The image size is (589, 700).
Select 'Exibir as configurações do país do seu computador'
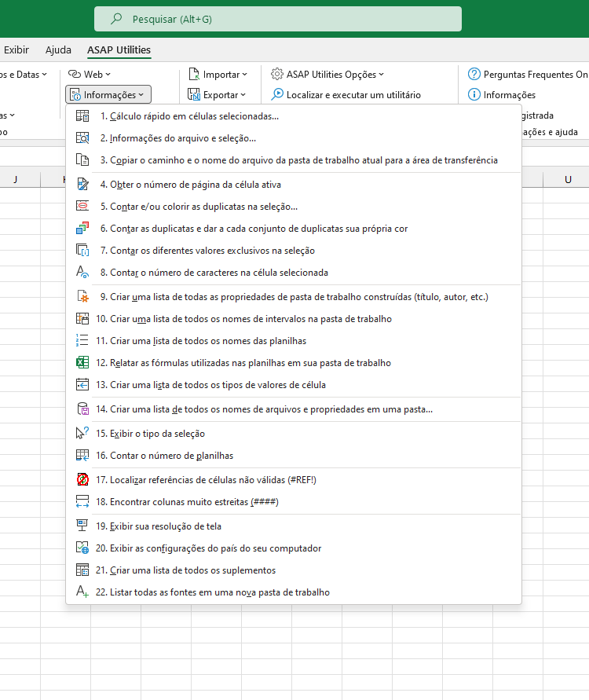click(294, 548)
